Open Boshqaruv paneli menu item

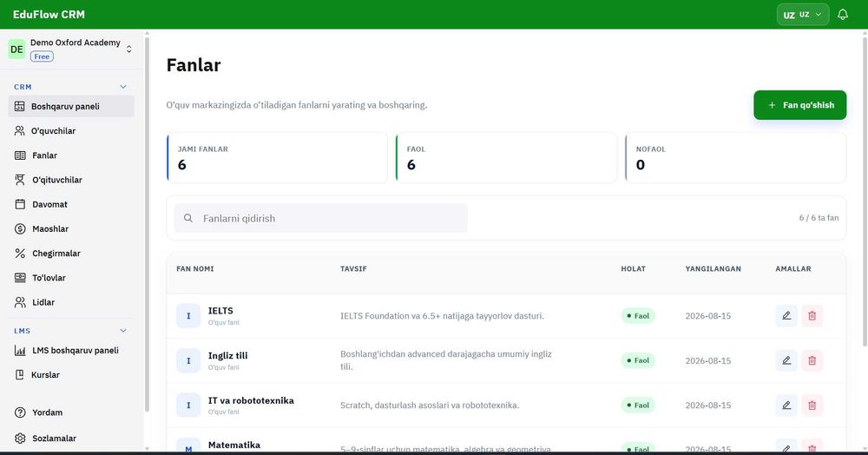(x=71, y=106)
